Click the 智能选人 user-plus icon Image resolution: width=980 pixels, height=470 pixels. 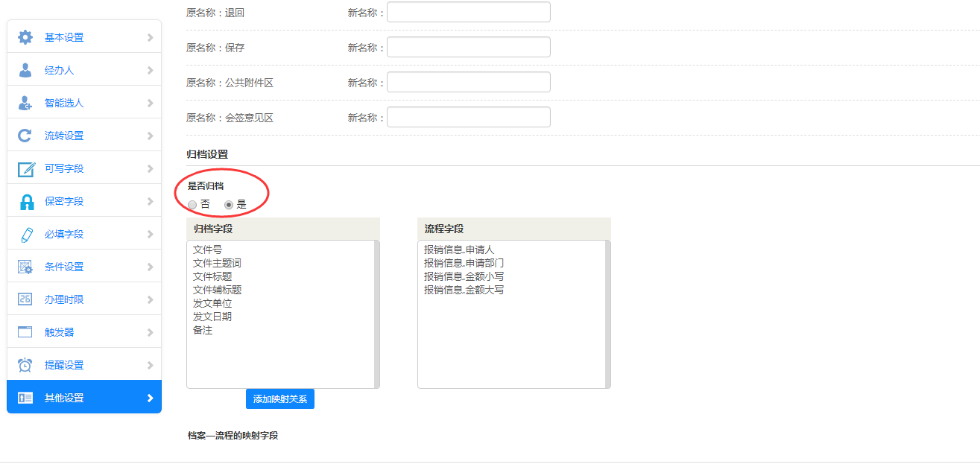(25, 103)
